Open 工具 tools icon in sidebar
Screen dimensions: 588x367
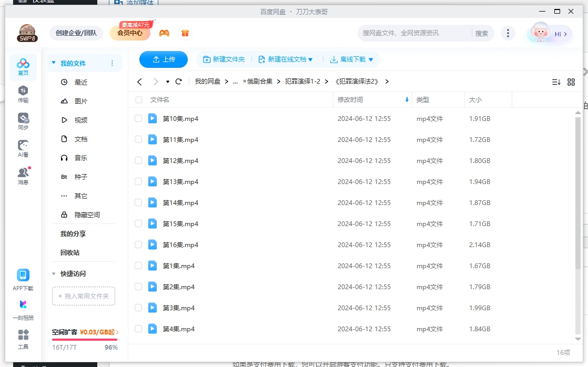point(23,339)
